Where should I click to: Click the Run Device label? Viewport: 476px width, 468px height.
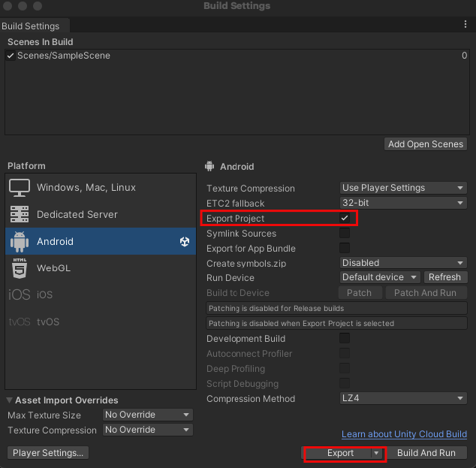tap(230, 278)
